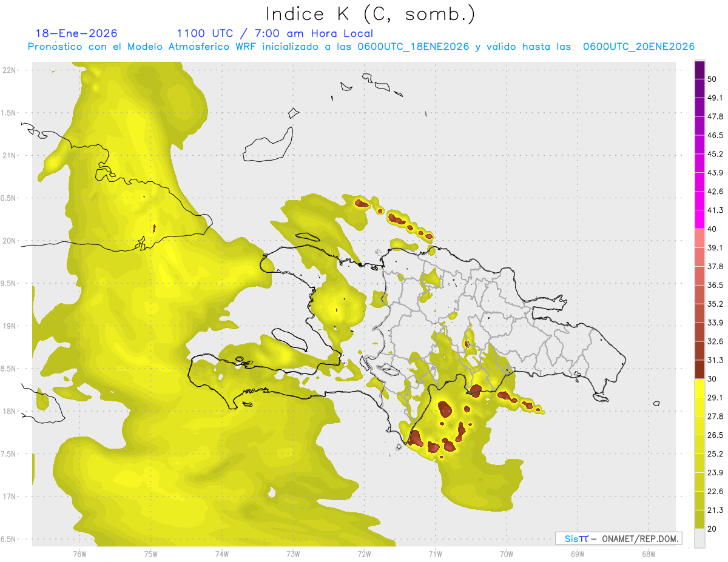Click the magenta legend swatch above 40
This screenshot has width=728, height=562.
700,219
